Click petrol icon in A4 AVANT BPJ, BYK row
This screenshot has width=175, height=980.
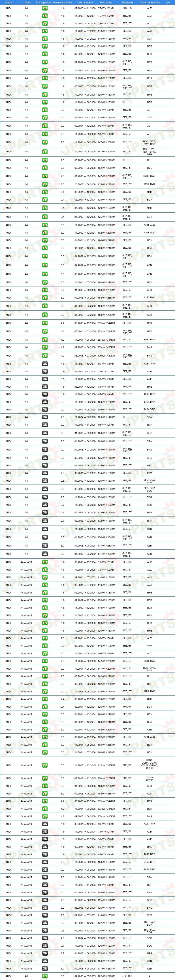pos(45,691)
